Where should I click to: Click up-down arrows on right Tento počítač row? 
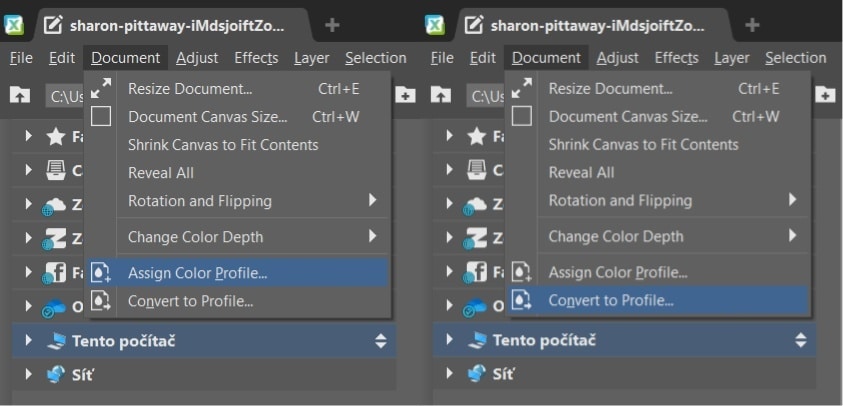click(x=801, y=340)
